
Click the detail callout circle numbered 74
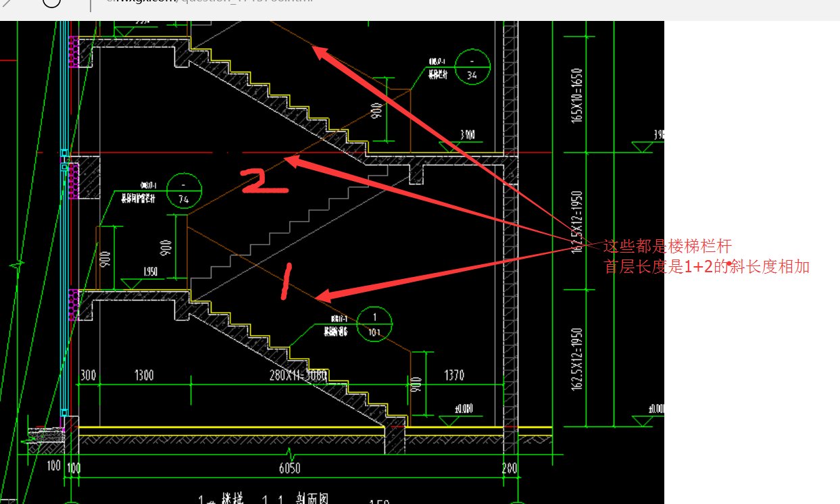click(x=183, y=191)
